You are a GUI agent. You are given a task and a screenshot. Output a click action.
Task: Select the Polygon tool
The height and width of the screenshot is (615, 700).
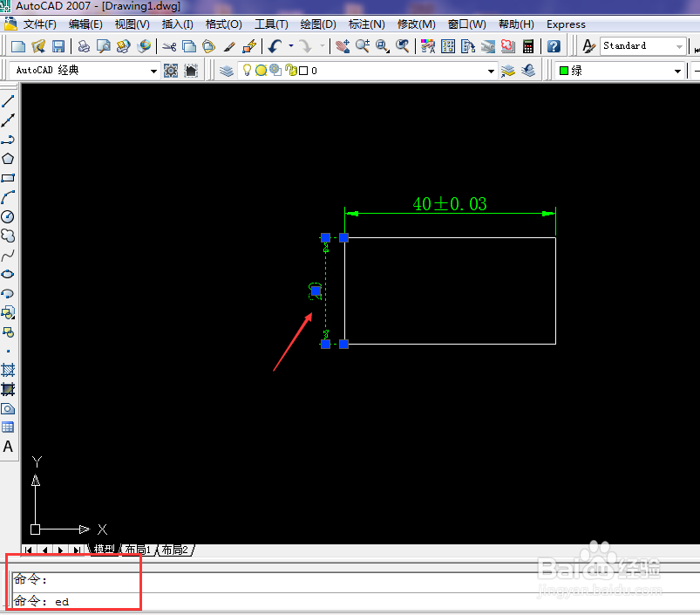pos(8,159)
